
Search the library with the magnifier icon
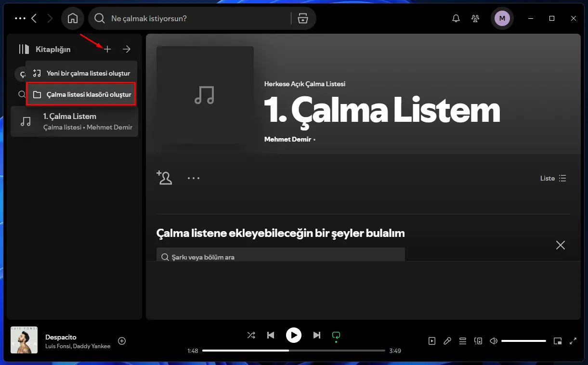pyautogui.click(x=22, y=94)
